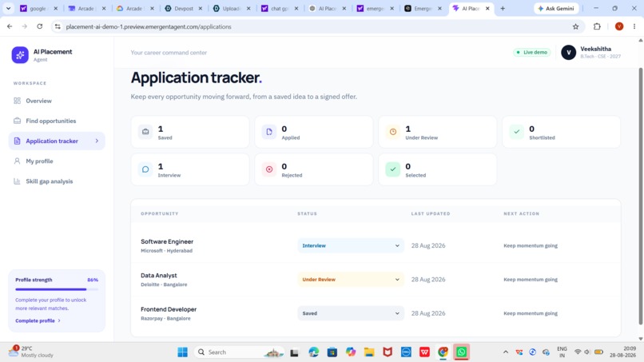Image resolution: width=644 pixels, height=362 pixels.
Task: Click the STATUS column header
Action: [x=307, y=213]
